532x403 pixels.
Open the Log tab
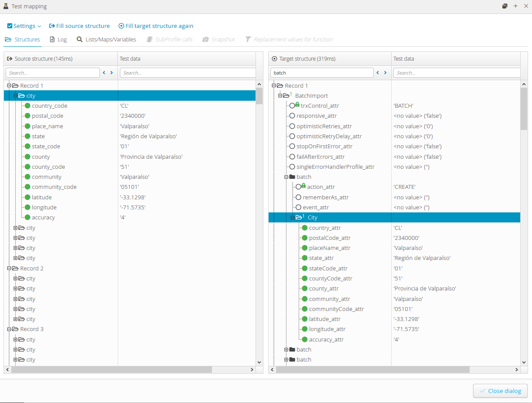click(x=58, y=39)
